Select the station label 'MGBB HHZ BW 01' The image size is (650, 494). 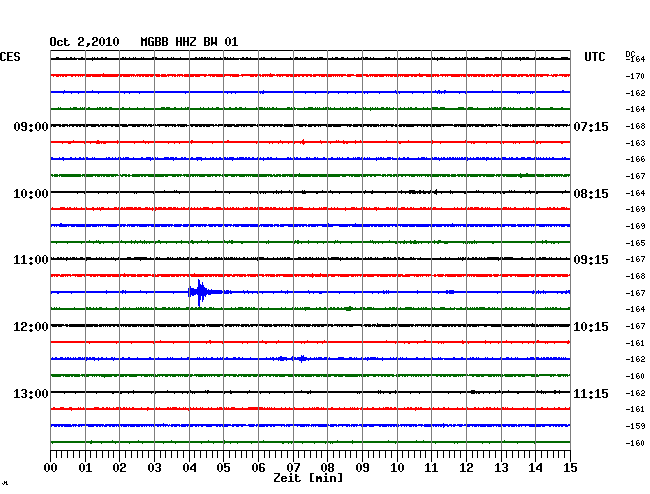(189, 42)
